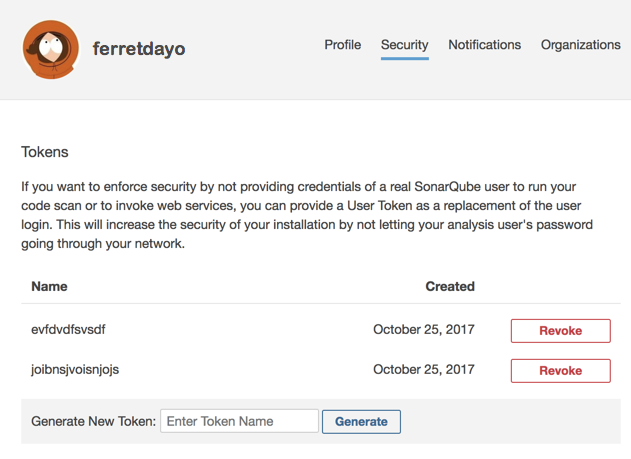This screenshot has height=459, width=631.
Task: Click the Generate New Token label
Action: pos(94,421)
